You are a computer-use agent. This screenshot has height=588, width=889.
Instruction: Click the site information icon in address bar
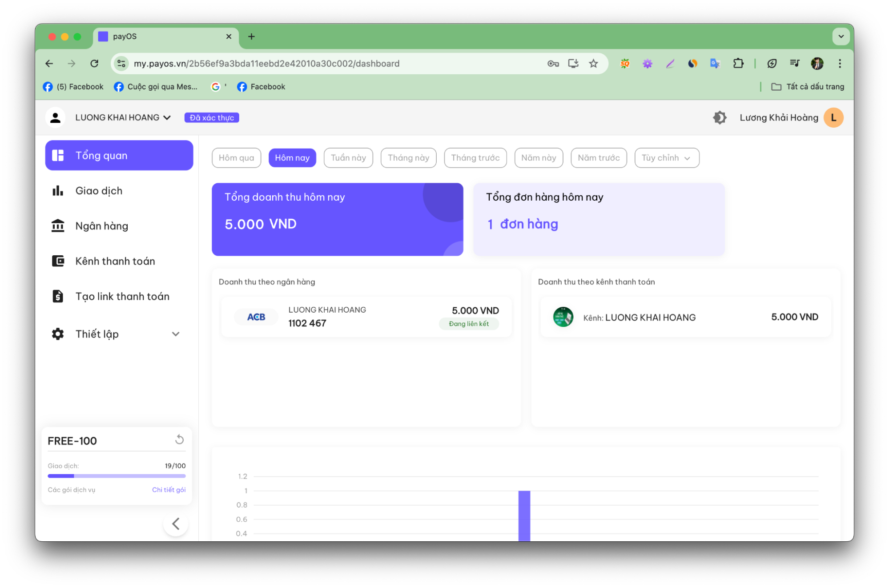click(x=121, y=64)
